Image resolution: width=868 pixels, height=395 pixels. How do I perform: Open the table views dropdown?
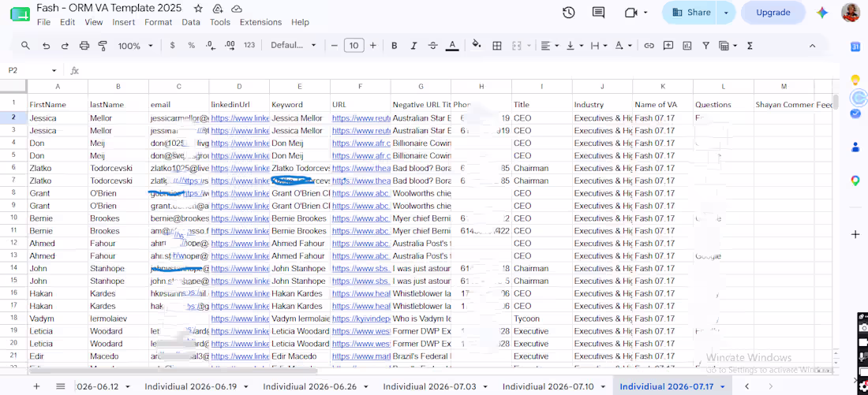coord(728,46)
